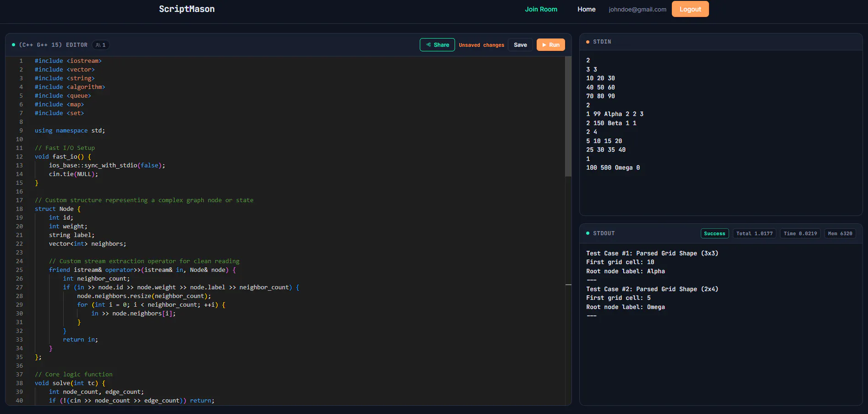The image size is (868, 414).
Task: Click STDIN line '100 500 Omega 0'
Action: pos(613,168)
